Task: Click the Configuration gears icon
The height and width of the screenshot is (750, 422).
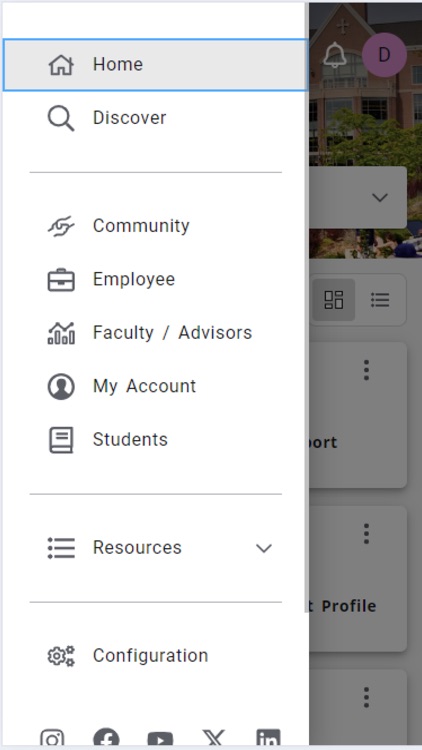Action: coord(61,655)
